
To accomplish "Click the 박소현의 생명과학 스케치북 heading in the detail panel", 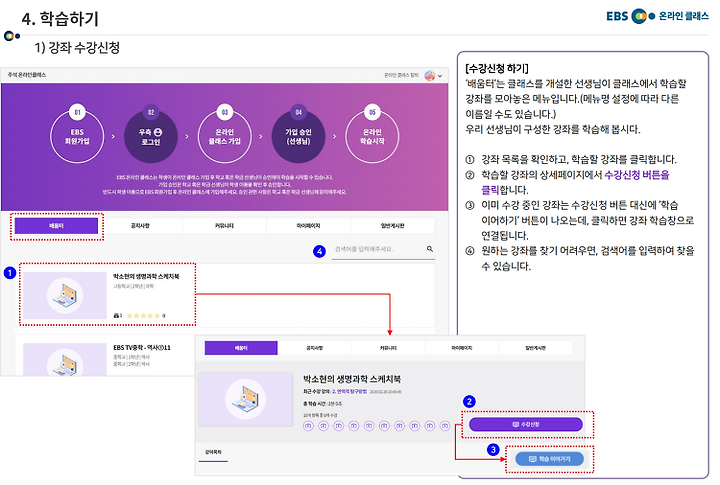I will tap(352, 379).
